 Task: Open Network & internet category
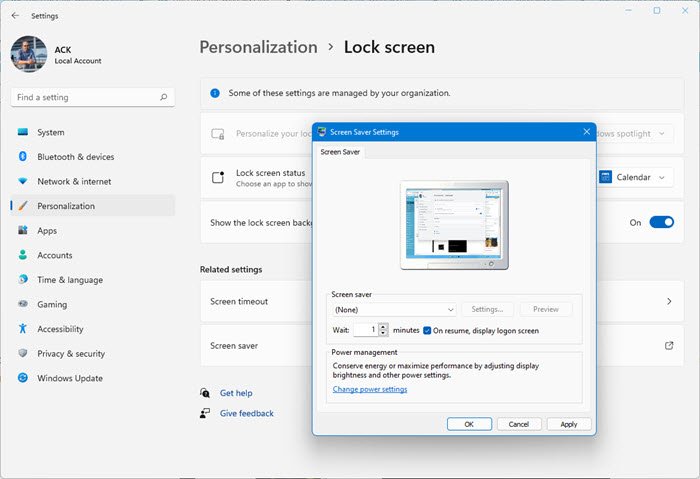tap(92, 181)
